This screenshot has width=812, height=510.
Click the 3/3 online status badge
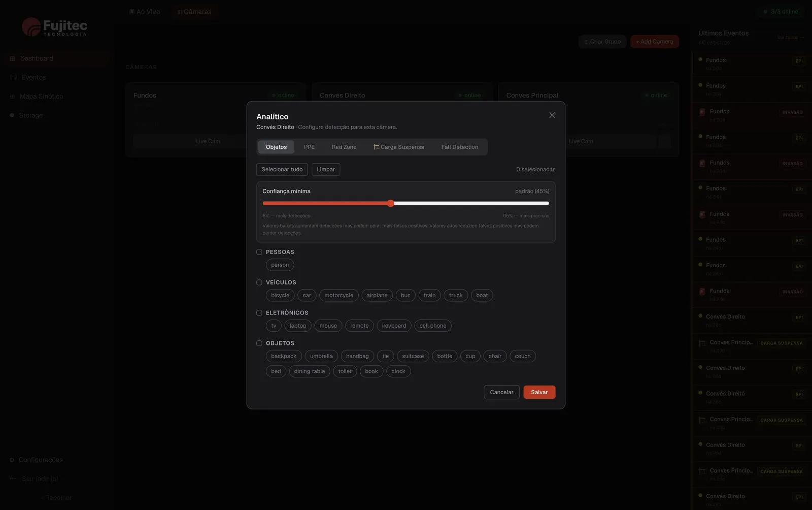pos(781,12)
